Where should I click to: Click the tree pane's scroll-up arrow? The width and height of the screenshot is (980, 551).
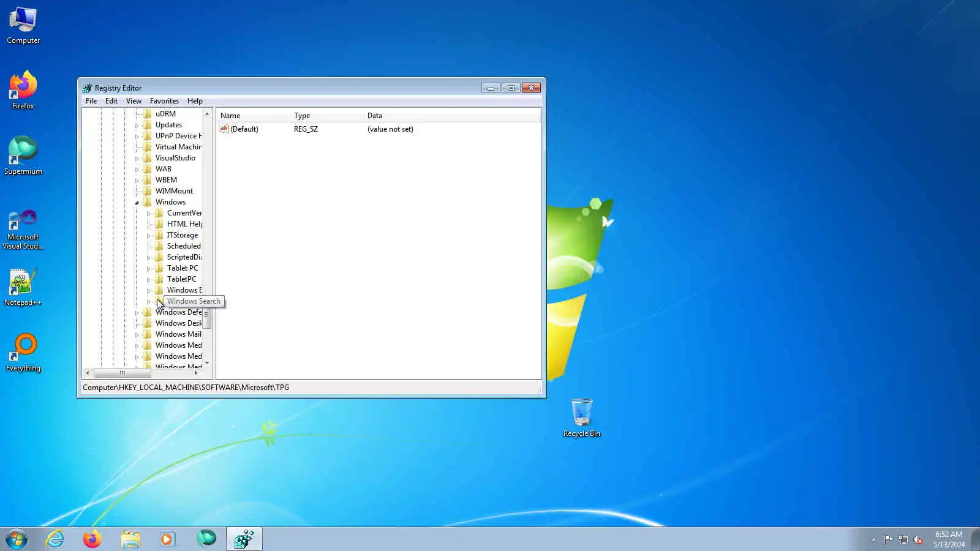207,114
